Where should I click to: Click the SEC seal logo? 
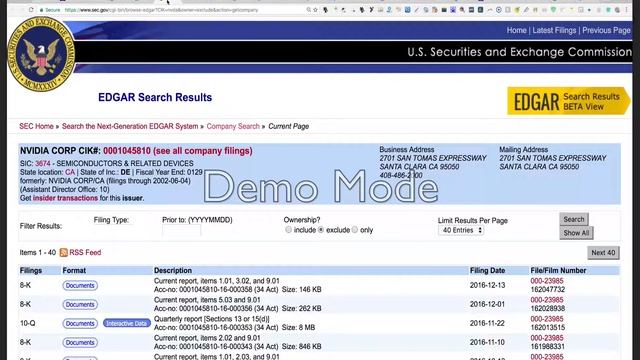pos(41,54)
